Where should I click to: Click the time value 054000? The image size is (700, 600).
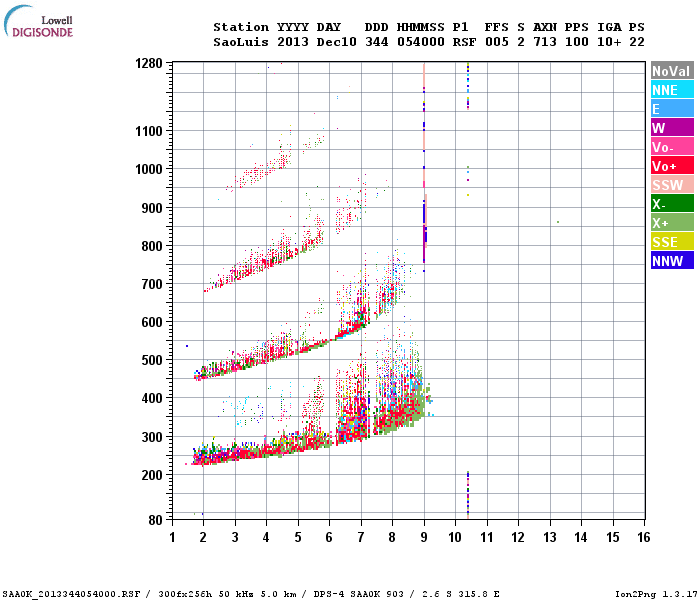tap(421, 42)
